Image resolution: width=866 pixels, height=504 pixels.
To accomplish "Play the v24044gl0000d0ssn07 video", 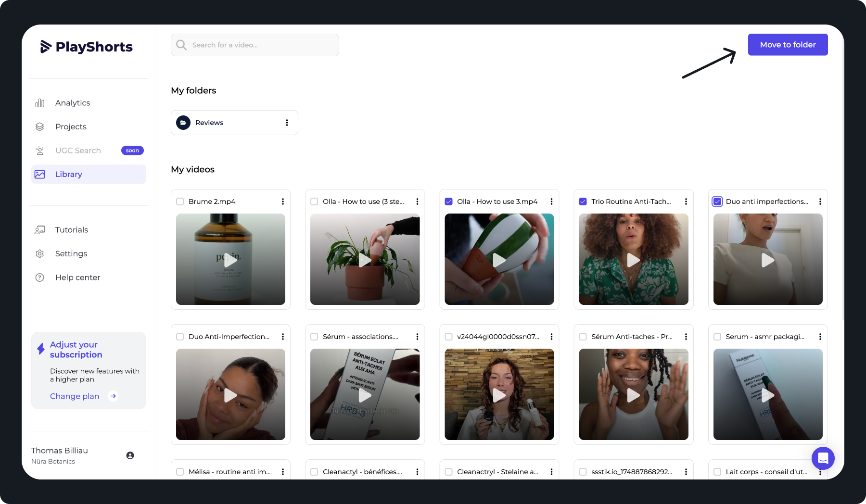I will click(499, 395).
